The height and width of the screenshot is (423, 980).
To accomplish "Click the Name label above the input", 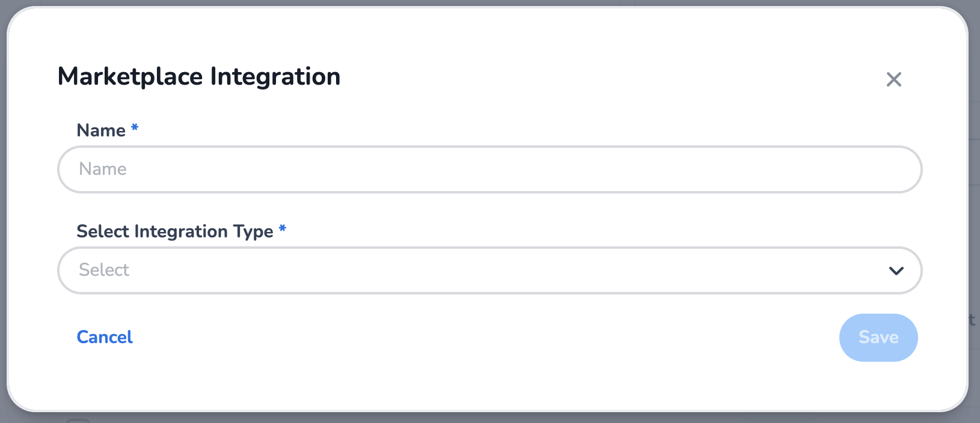I will point(100,130).
